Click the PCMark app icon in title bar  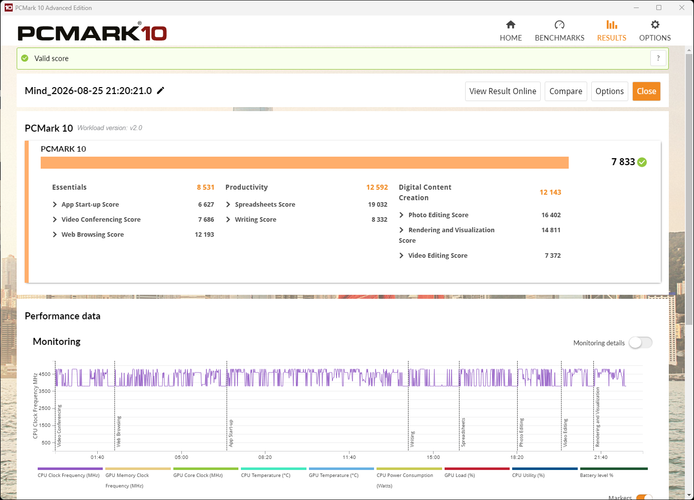point(8,8)
